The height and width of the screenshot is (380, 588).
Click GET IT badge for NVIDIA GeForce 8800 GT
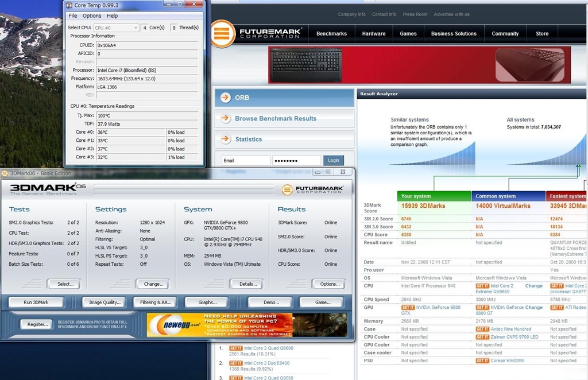tap(482, 307)
